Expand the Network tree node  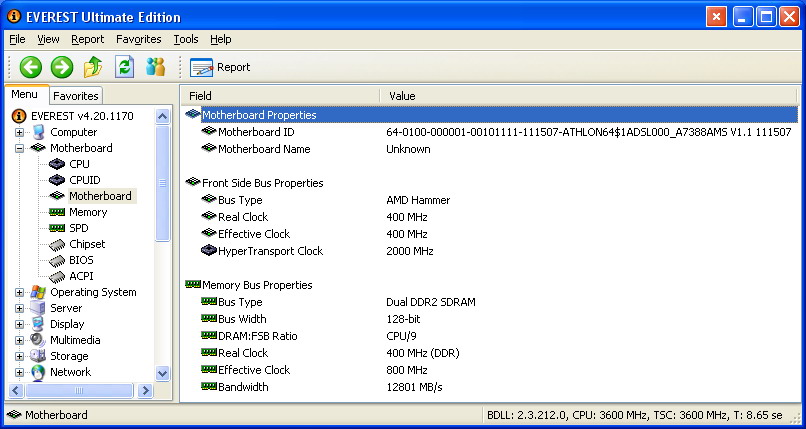coord(20,372)
